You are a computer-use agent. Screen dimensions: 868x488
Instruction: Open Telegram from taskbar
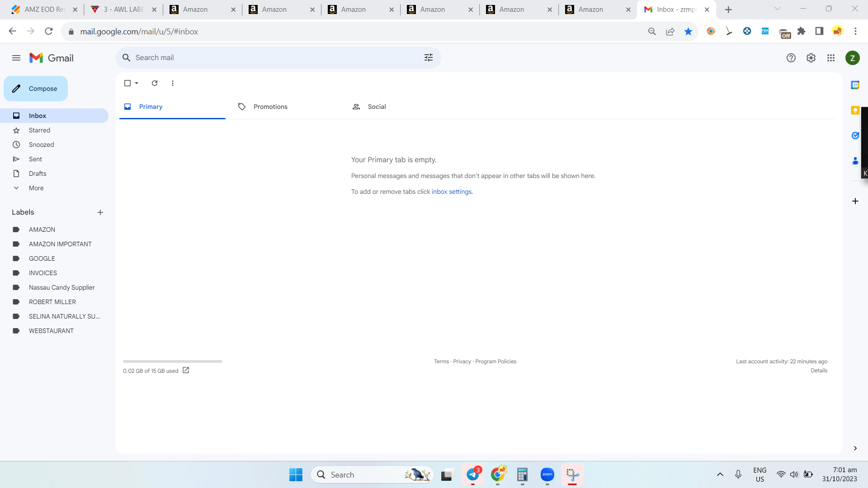click(473, 475)
